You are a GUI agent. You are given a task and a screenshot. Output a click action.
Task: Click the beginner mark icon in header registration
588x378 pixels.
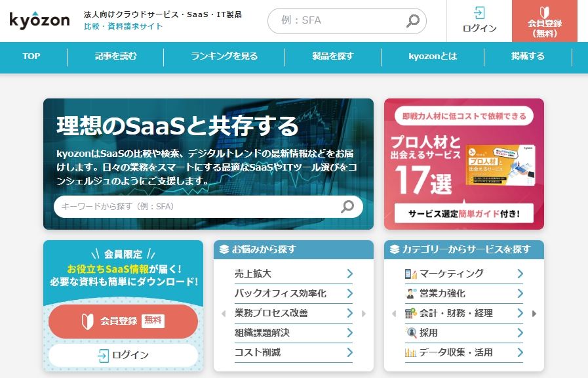click(x=545, y=12)
